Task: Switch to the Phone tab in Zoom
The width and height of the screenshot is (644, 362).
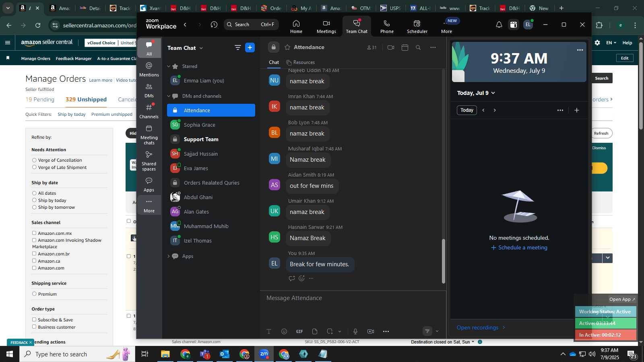Action: (387, 27)
